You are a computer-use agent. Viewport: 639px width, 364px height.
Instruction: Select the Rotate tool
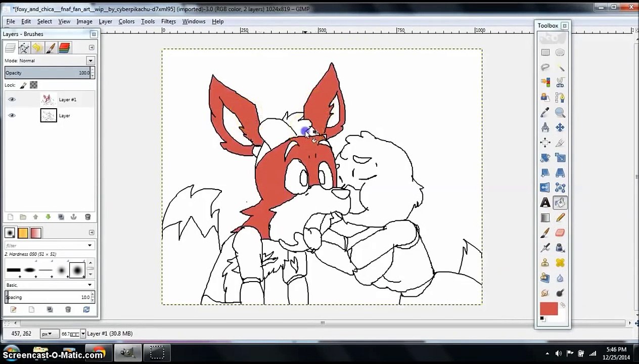[x=545, y=158]
